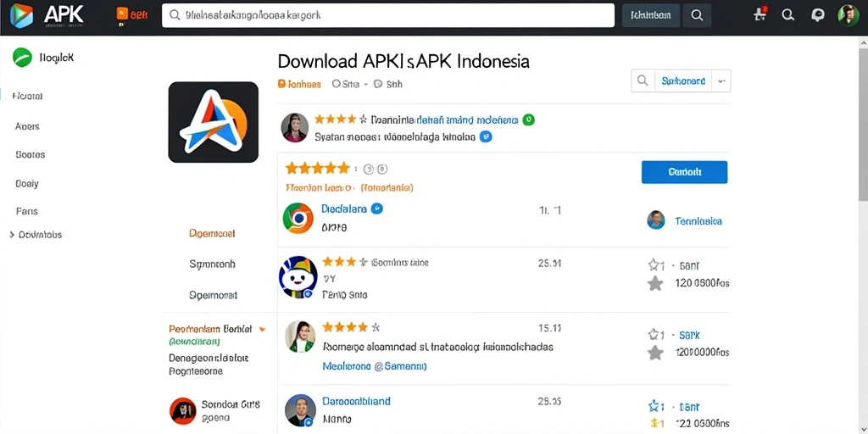Click the blue verified badge on the 'Syatan' line
868x434 pixels.
point(486,136)
